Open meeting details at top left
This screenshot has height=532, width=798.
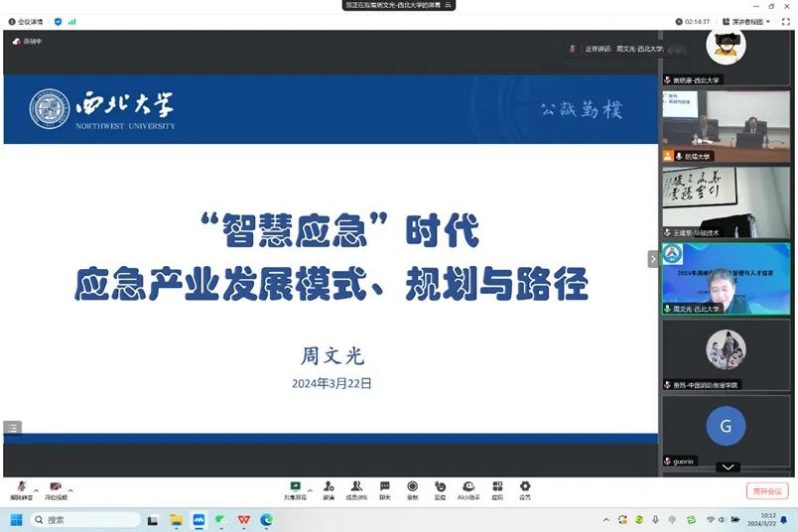tap(25, 21)
